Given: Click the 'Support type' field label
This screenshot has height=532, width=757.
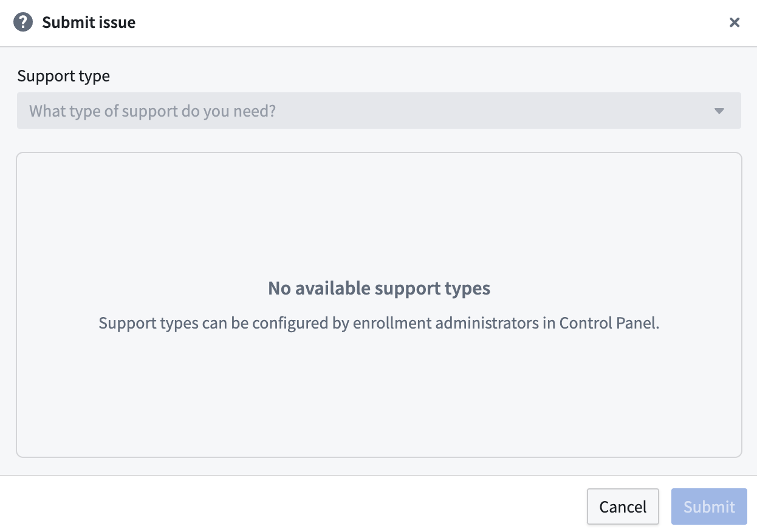Looking at the screenshot, I should (x=64, y=76).
